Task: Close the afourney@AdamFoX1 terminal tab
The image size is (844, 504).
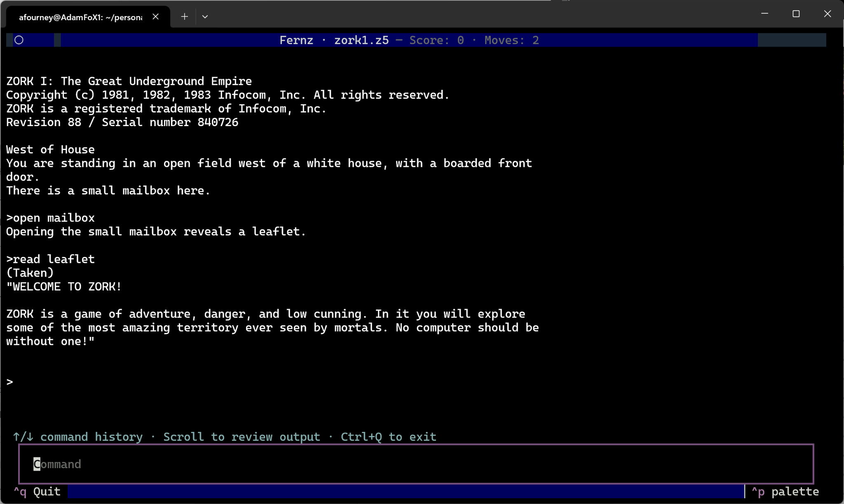Action: coord(155,16)
